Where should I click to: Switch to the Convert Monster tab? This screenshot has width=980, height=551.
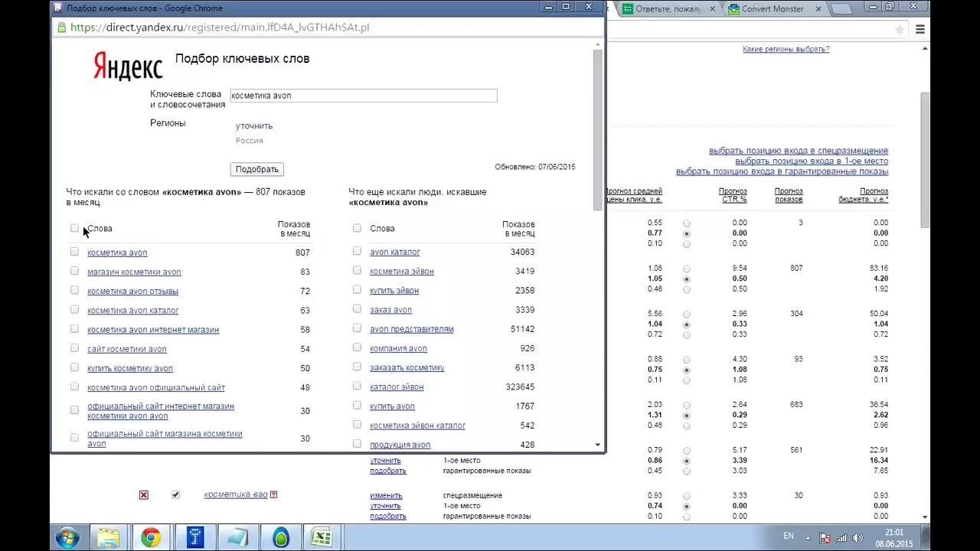773,9
